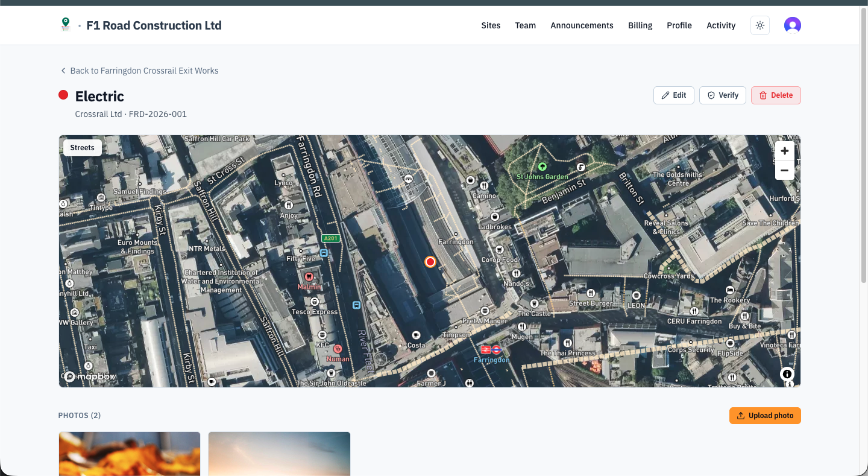The image size is (868, 476).
Task: Open the user avatar menu
Action: point(793,25)
